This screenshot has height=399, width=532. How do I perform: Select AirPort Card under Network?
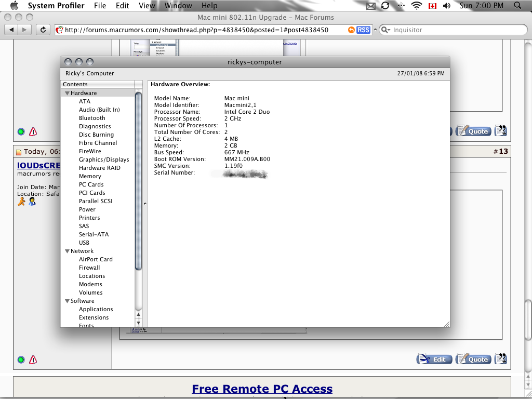pos(96,259)
